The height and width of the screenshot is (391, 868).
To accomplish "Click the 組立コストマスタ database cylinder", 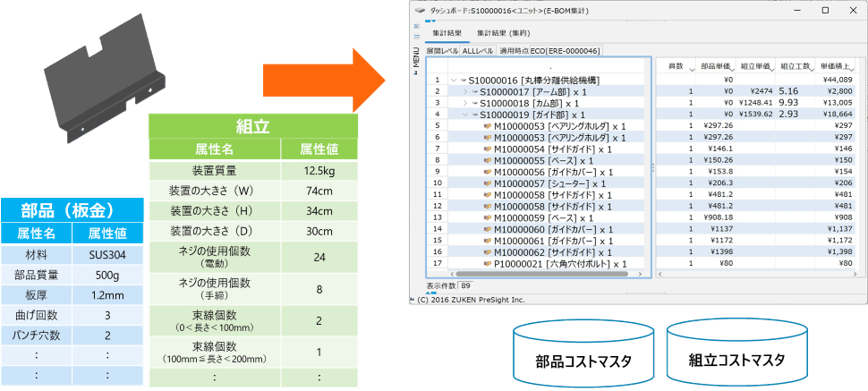I will click(736, 353).
